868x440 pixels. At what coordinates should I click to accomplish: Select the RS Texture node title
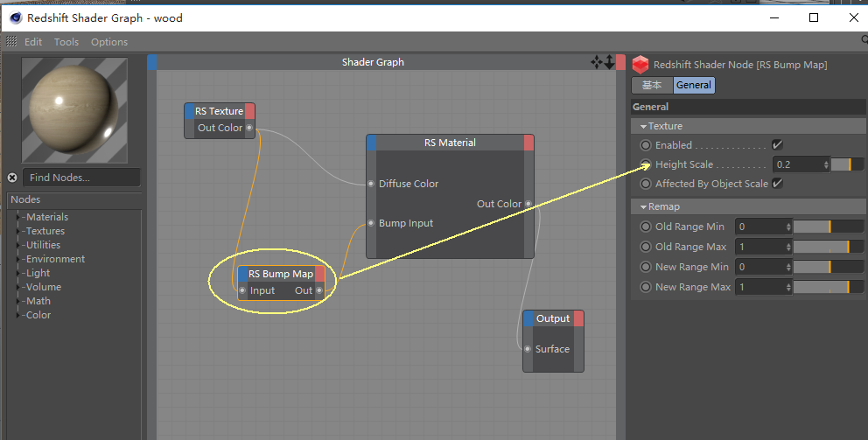pyautogui.click(x=220, y=111)
